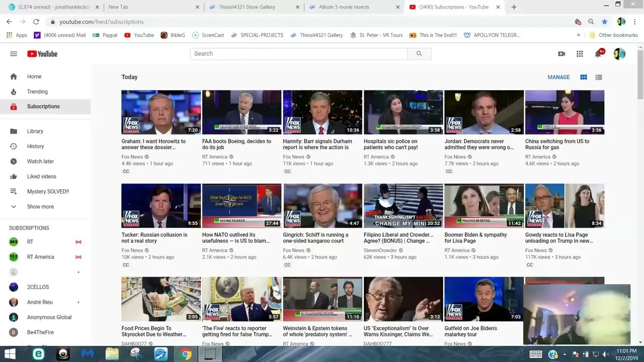This screenshot has height=362, width=644.
Task: Open SPECIAL-PROJECTS bookmark
Action: point(257,35)
